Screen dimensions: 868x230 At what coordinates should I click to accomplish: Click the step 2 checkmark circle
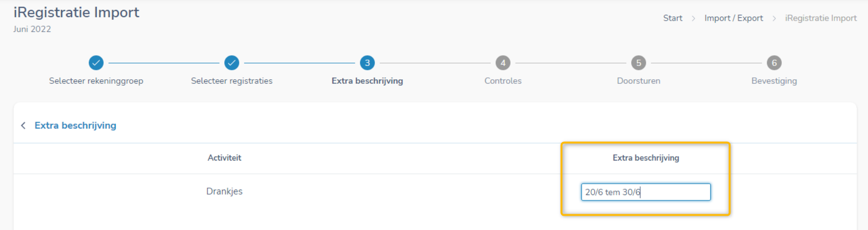click(x=232, y=63)
